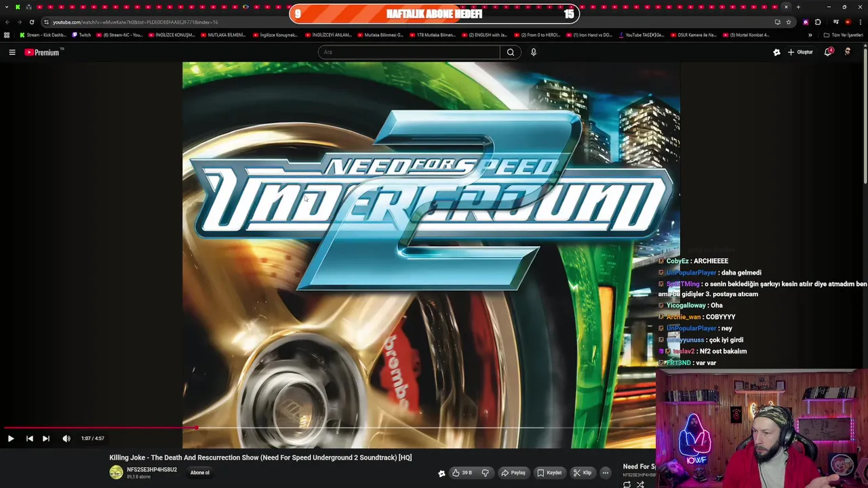Go to YouTube Premium home logo
The height and width of the screenshot is (488, 868).
43,52
